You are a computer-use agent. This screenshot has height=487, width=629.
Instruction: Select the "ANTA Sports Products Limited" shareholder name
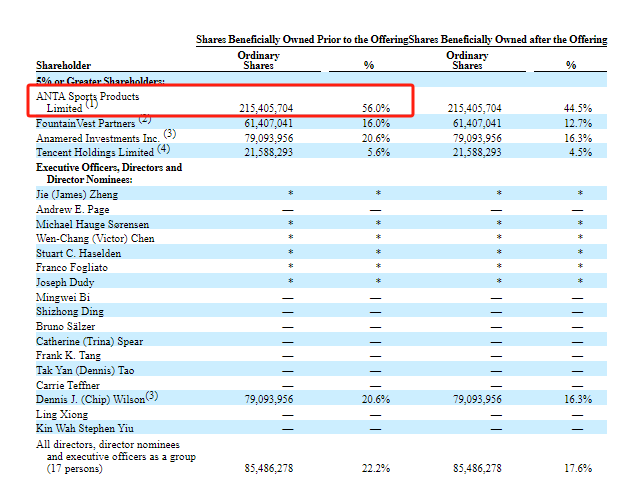click(x=87, y=102)
